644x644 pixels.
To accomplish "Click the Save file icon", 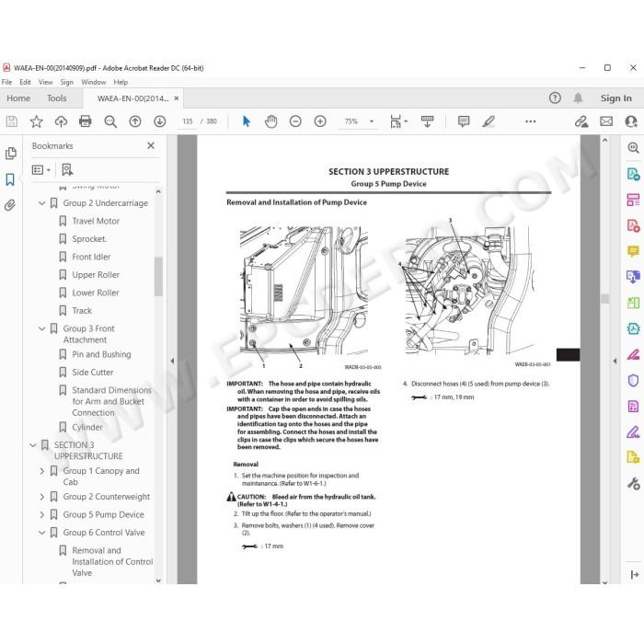I will [x=11, y=121].
